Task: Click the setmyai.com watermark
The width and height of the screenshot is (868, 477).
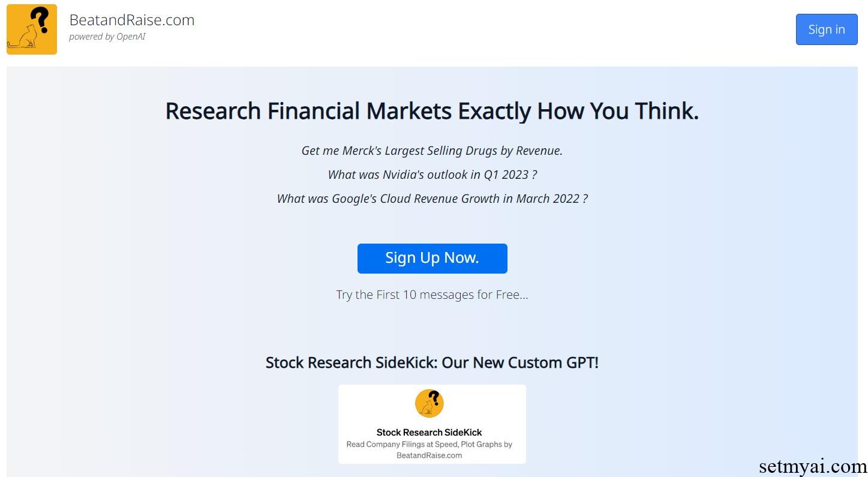Action: 813,466
